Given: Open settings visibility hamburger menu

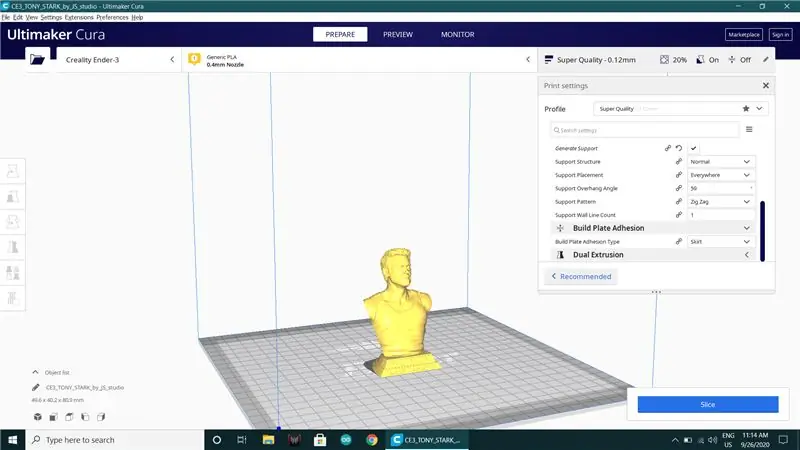Looking at the screenshot, I should (x=749, y=130).
